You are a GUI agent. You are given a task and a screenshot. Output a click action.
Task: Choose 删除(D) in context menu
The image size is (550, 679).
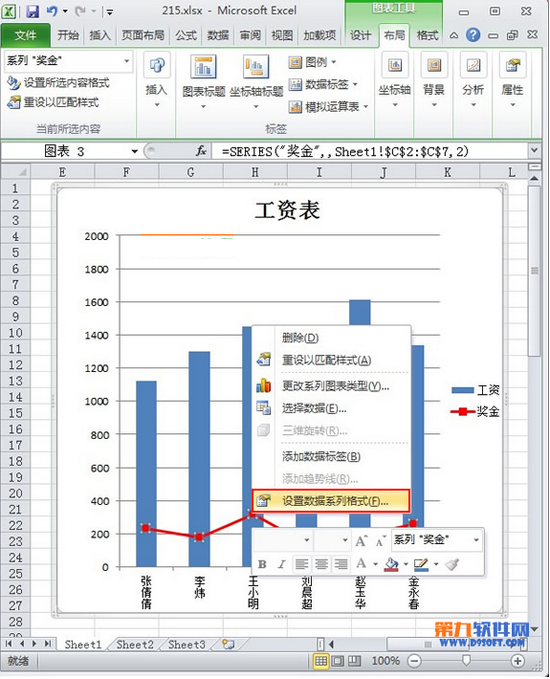click(x=331, y=337)
